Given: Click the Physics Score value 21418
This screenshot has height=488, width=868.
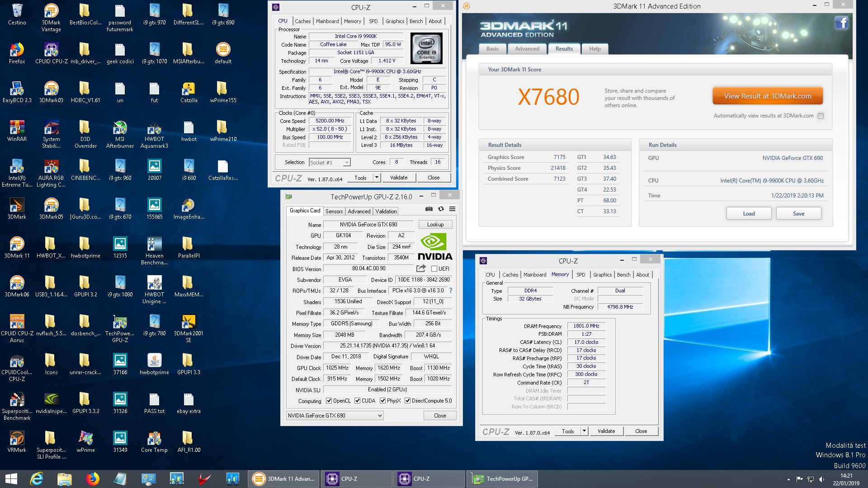Looking at the screenshot, I should pos(558,168).
